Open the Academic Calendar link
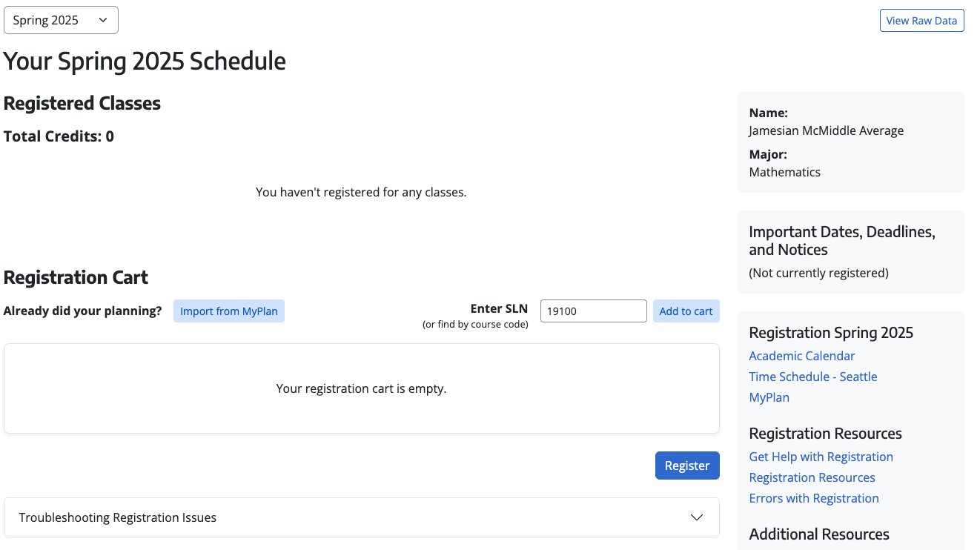980x550 pixels. click(x=801, y=356)
